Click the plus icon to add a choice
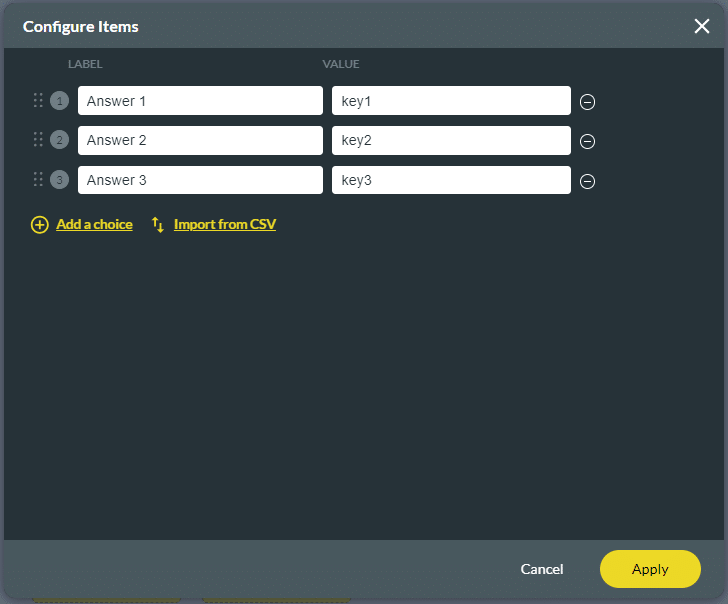Screen dimensions: 728x604 click(x=39, y=225)
